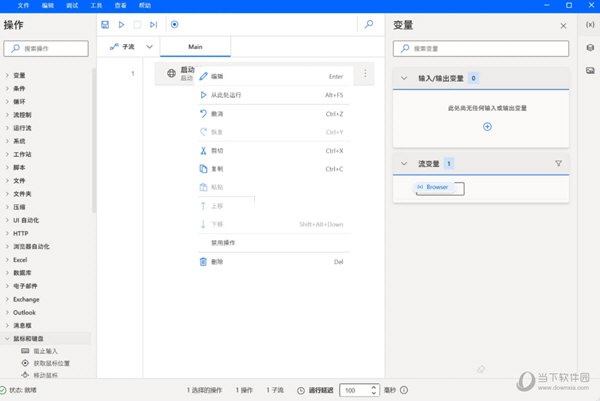Open flow search using the magnifier icon
Viewport: 600px width, 401px height.
[369, 24]
